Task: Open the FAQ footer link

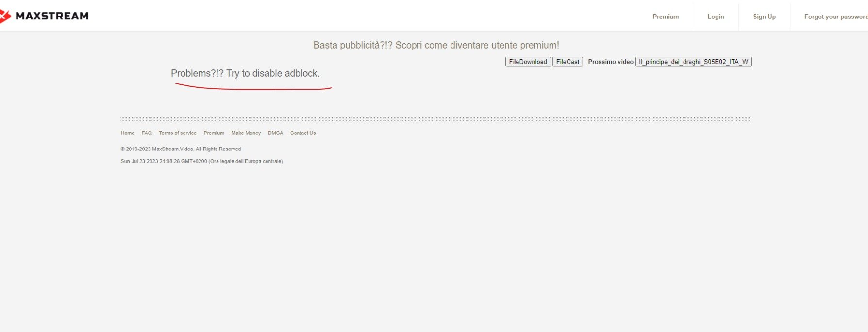Action: pos(147,133)
